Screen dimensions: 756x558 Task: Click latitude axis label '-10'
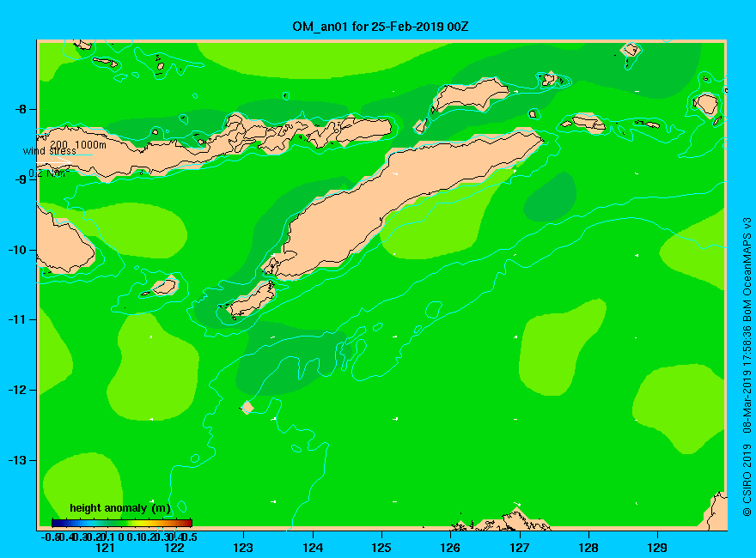pos(17,250)
